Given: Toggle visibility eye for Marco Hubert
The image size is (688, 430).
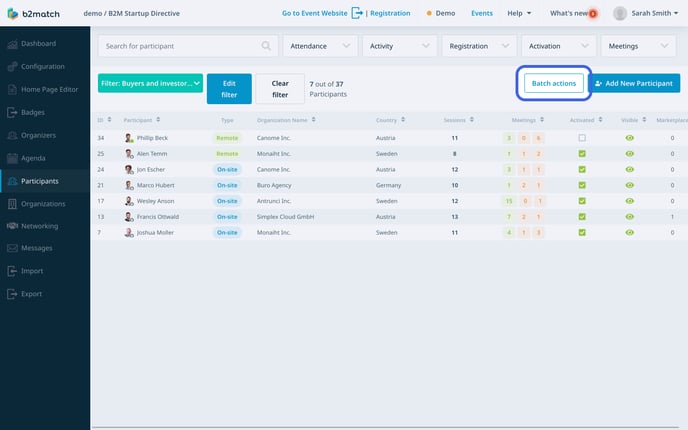Looking at the screenshot, I should pos(630,185).
